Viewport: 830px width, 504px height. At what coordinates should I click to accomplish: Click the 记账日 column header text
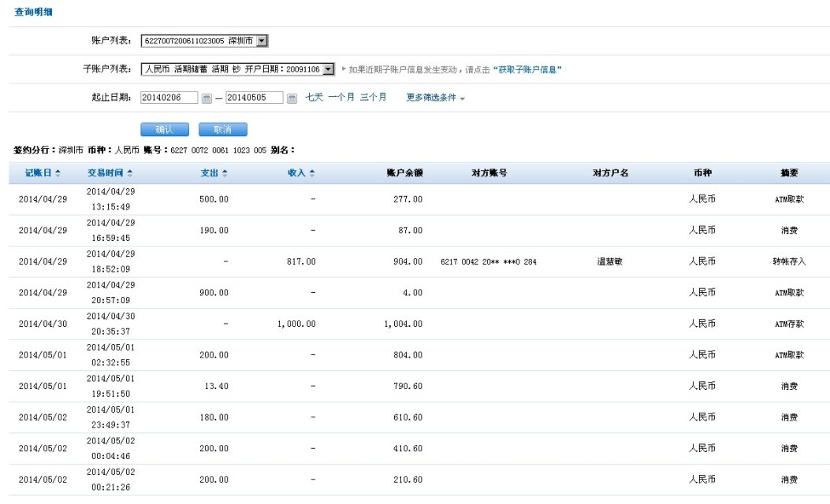pyautogui.click(x=38, y=173)
